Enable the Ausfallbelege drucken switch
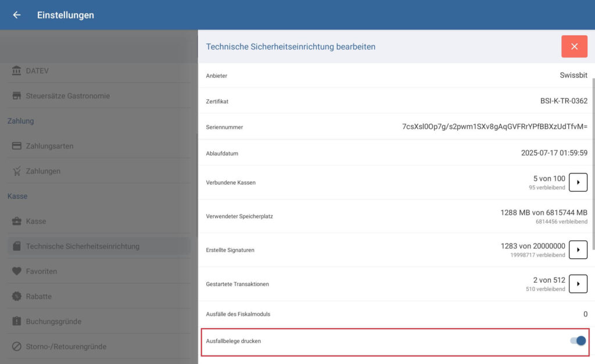Screen dimensions: 595x364 tap(577, 341)
